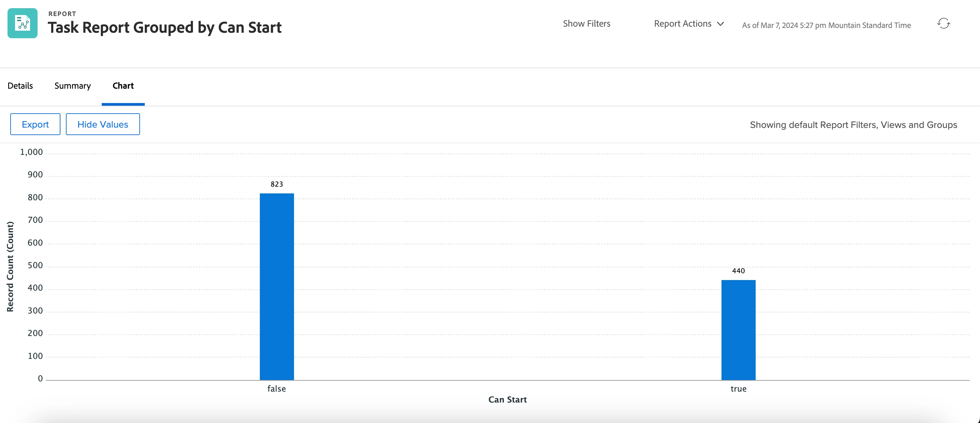Click the blue 'false' bar

[x=277, y=287]
